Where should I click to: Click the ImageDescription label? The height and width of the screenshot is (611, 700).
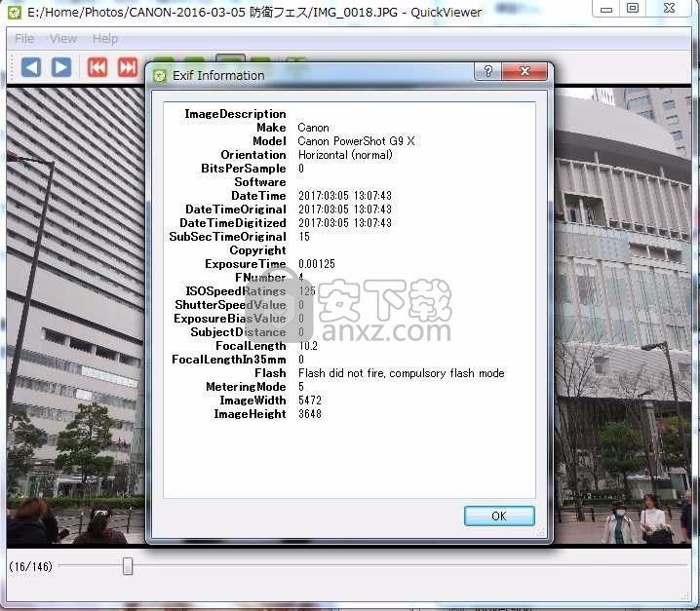pyautogui.click(x=235, y=114)
